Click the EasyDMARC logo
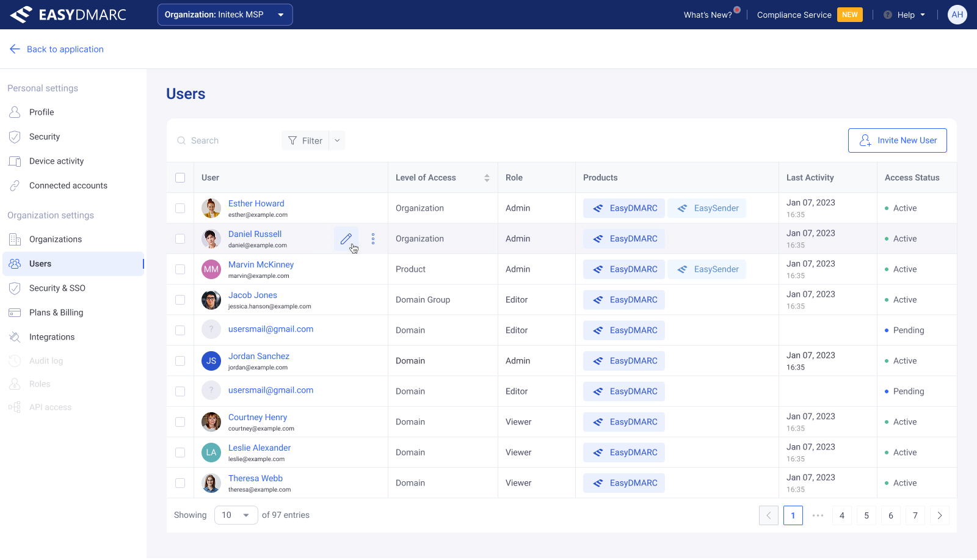 [68, 15]
